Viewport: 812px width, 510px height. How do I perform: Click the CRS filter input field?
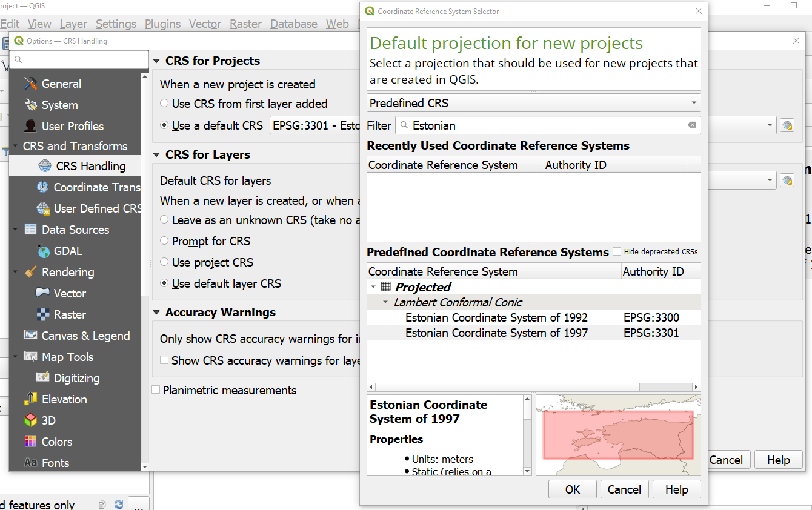[x=548, y=125]
